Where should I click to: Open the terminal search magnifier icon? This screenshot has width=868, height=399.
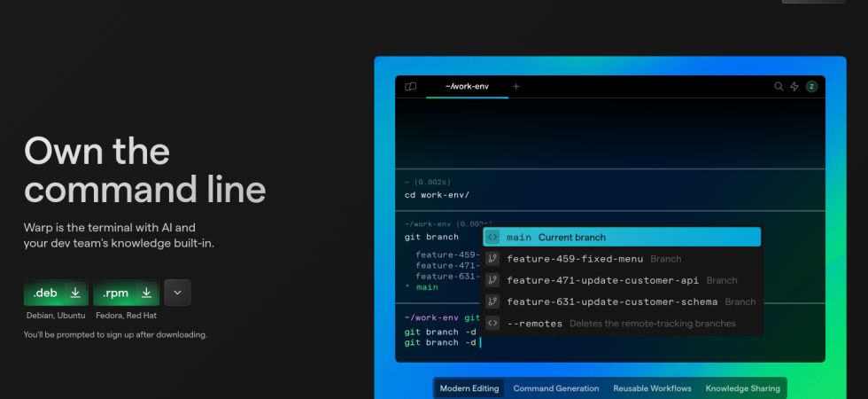tap(779, 87)
